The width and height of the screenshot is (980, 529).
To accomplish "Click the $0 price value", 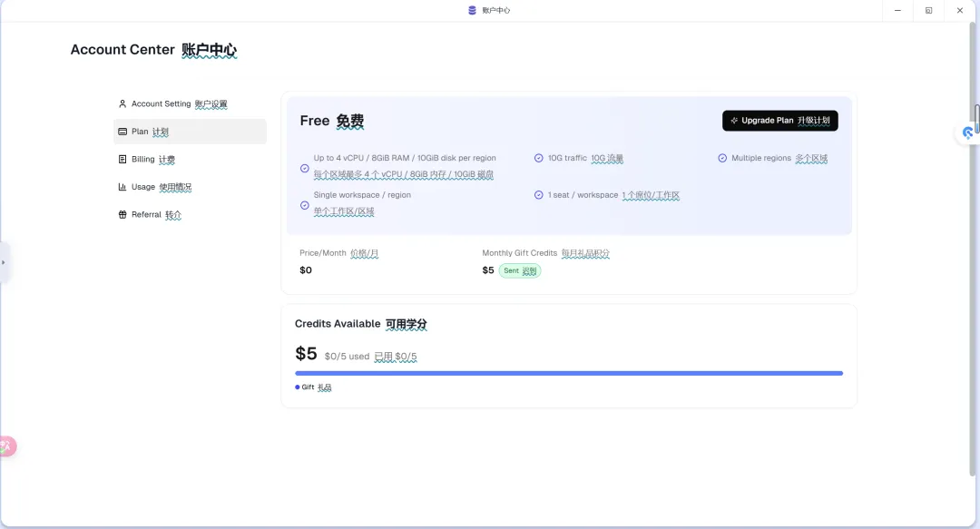I will point(306,270).
